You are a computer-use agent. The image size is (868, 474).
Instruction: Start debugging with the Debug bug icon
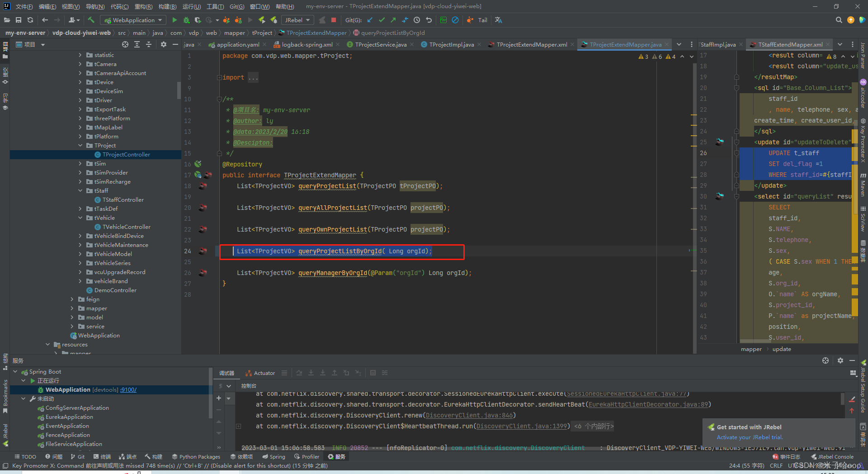click(x=186, y=20)
